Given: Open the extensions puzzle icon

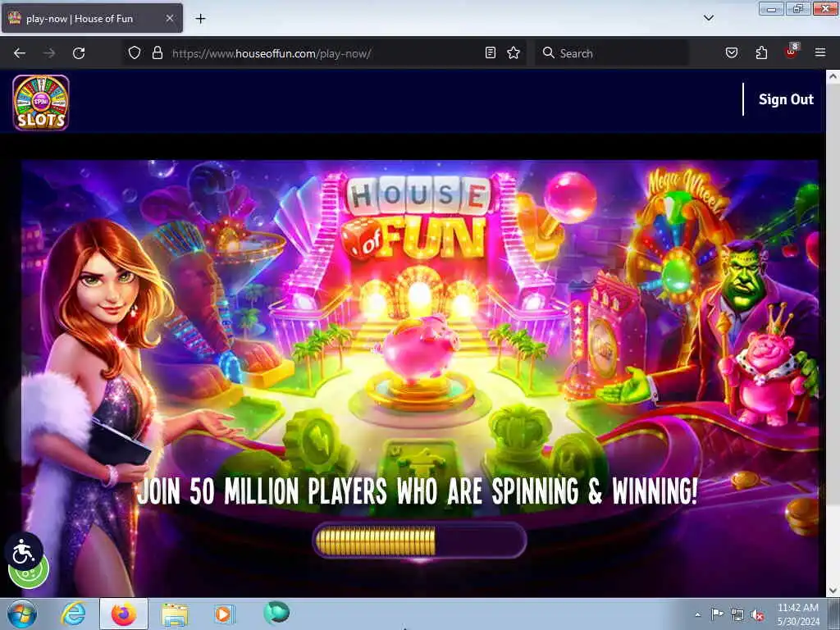Looking at the screenshot, I should tap(761, 52).
